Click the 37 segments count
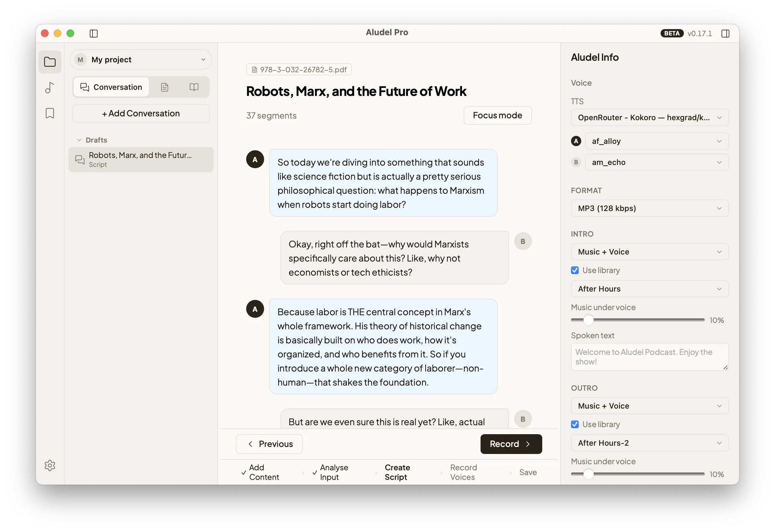Viewport: 775px width, 532px height. (x=271, y=116)
